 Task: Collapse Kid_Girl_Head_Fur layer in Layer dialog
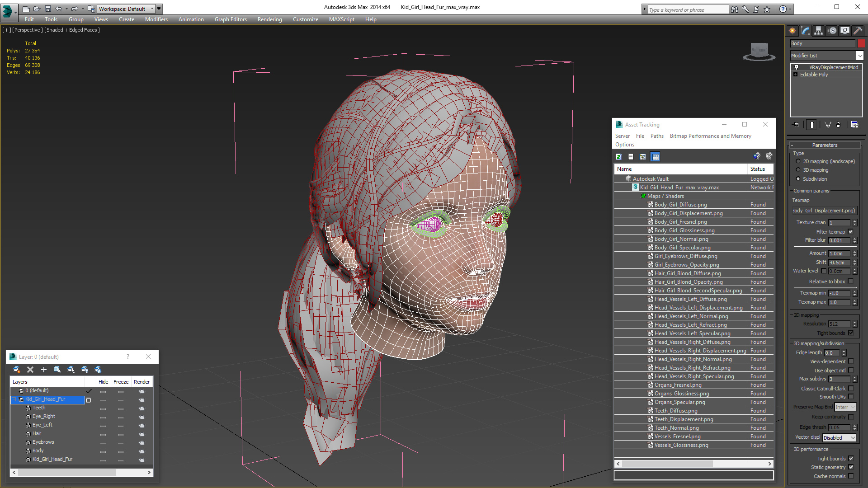click(x=14, y=399)
